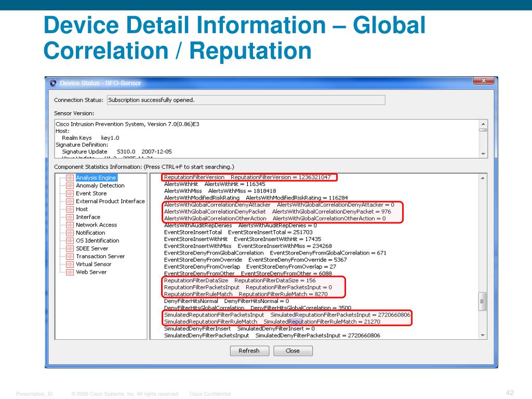Image resolution: width=532 pixels, height=399 pixels.
Task: Click the Virtual Sensor tree icon
Action: point(70,264)
